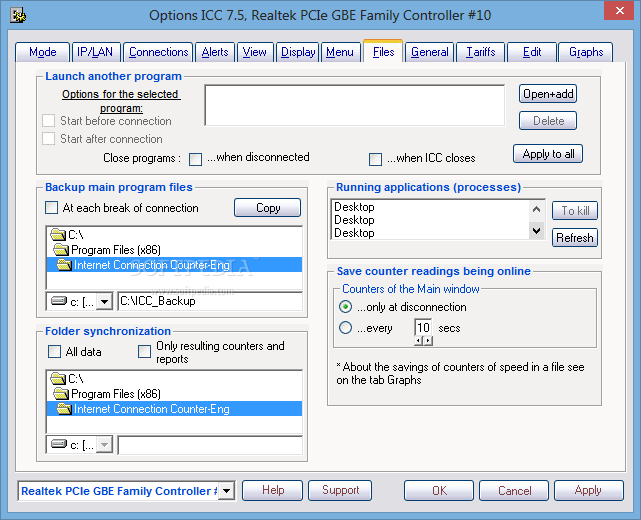
Task: Open the Edit tab
Action: pos(532,52)
